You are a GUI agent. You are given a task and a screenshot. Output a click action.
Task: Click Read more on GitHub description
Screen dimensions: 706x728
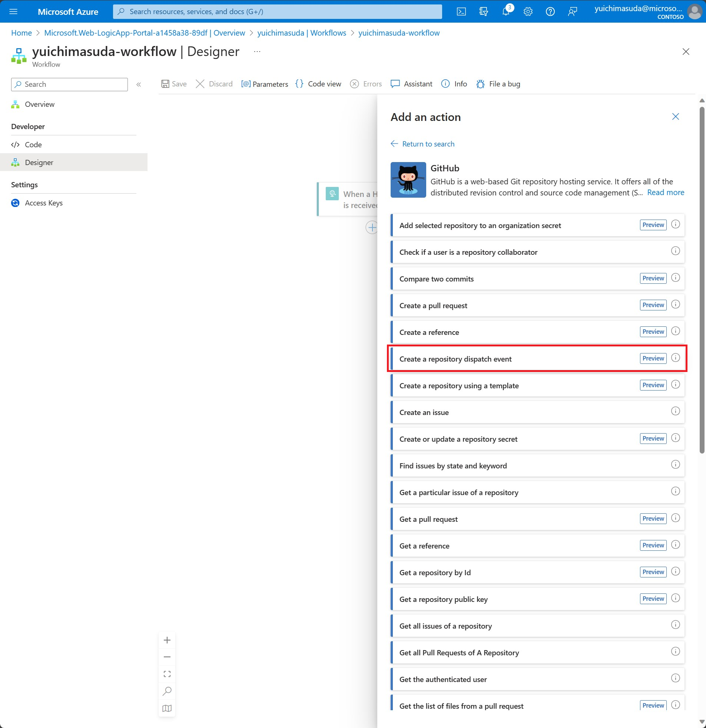[665, 192]
